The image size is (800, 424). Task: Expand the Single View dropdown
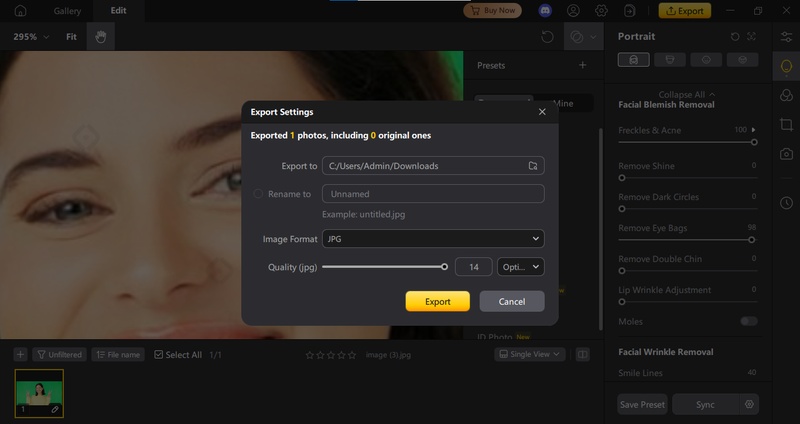pos(531,354)
